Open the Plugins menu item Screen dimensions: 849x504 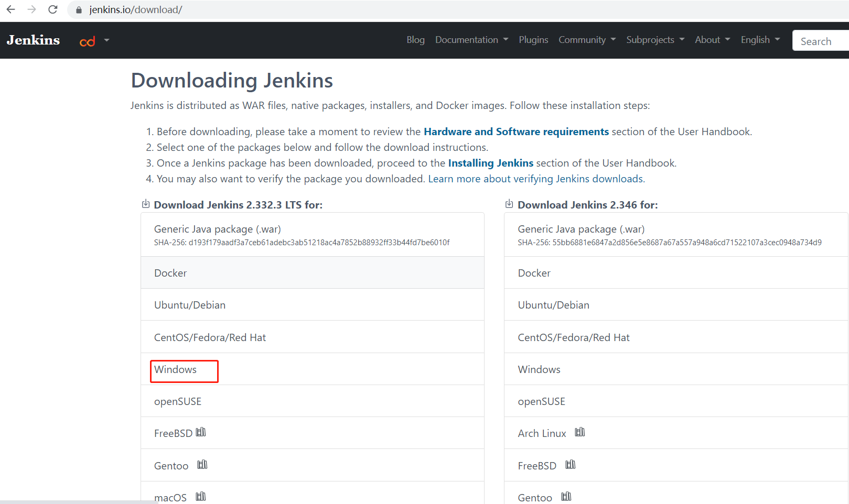click(533, 40)
